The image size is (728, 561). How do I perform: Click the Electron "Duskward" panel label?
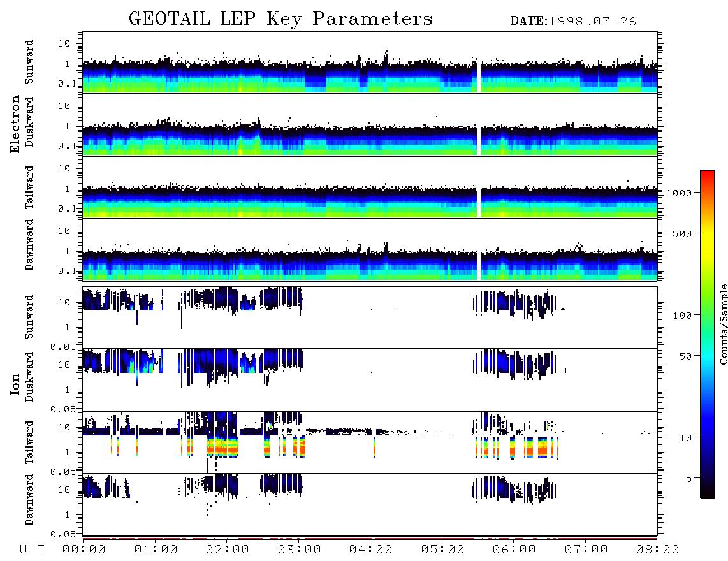(x=29, y=122)
